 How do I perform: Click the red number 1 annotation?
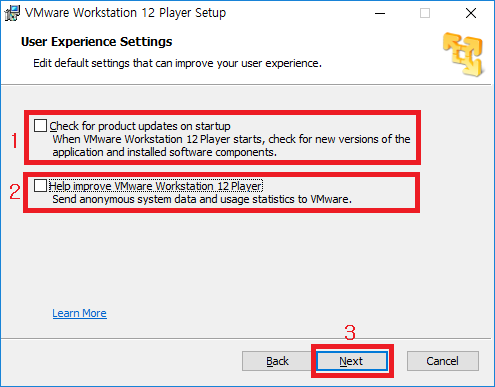pos(14,140)
